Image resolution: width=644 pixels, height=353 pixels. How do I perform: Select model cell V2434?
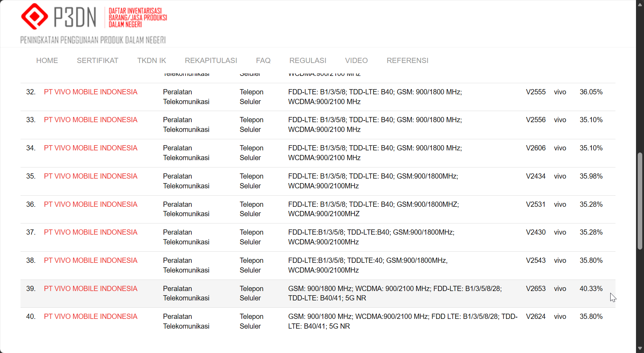pos(536,176)
